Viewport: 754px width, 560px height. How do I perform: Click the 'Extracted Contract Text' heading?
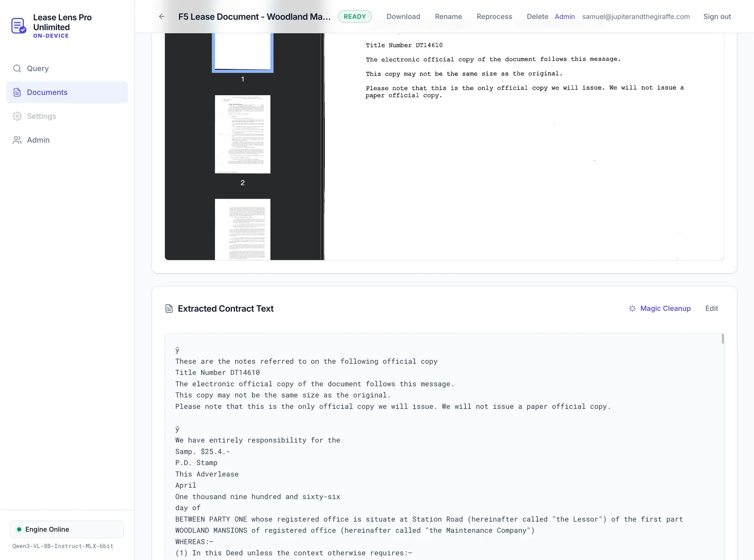coord(226,308)
